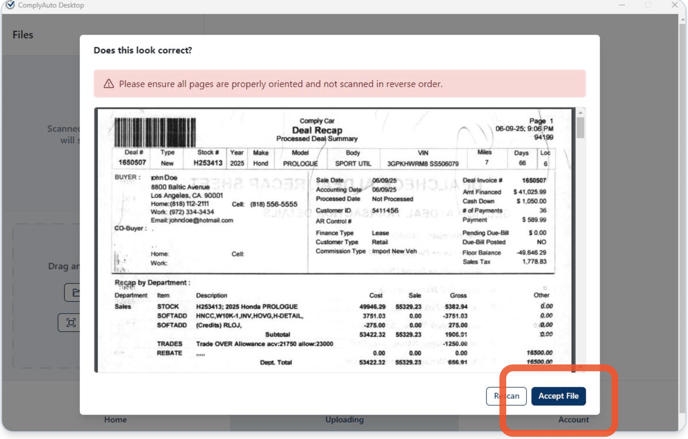Maximize the ComplyAuto Desktop window
The height and width of the screenshot is (439, 688).
648,6
